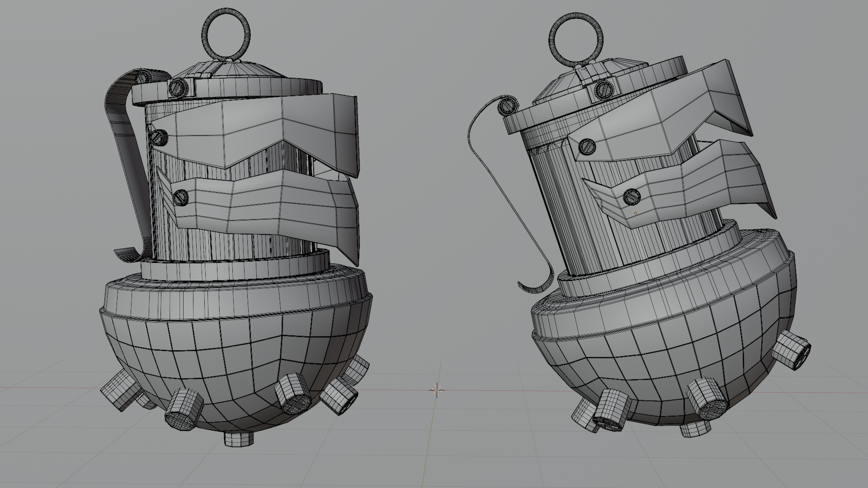Click the bottom-center bolt under left model
The width and height of the screenshot is (868, 488).
(x=239, y=439)
